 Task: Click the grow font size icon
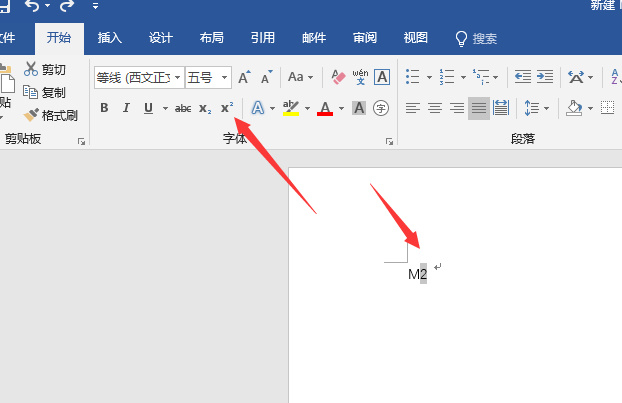(244, 77)
